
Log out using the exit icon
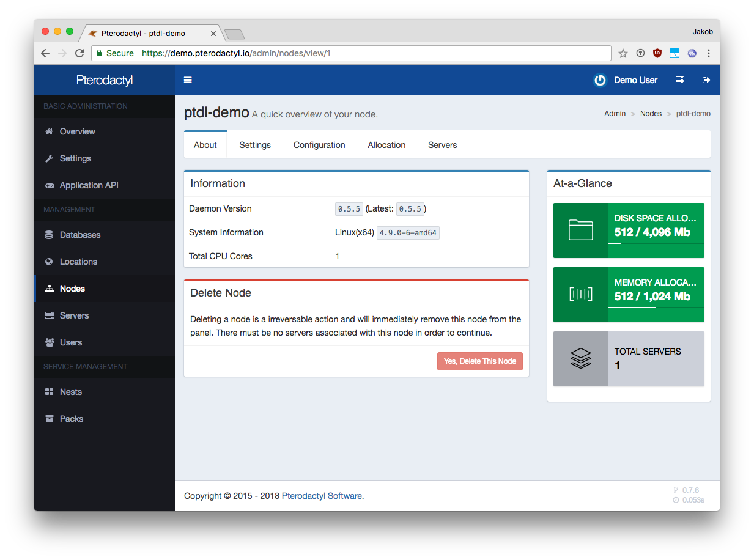(706, 79)
